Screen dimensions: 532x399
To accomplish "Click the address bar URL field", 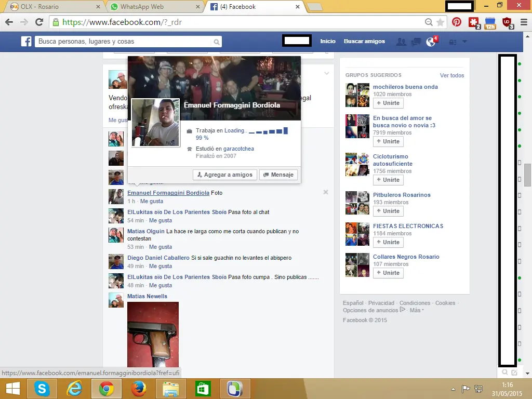I will [x=237, y=22].
